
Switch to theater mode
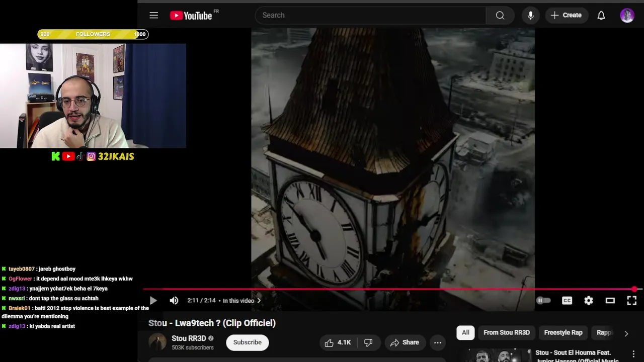coord(610,300)
